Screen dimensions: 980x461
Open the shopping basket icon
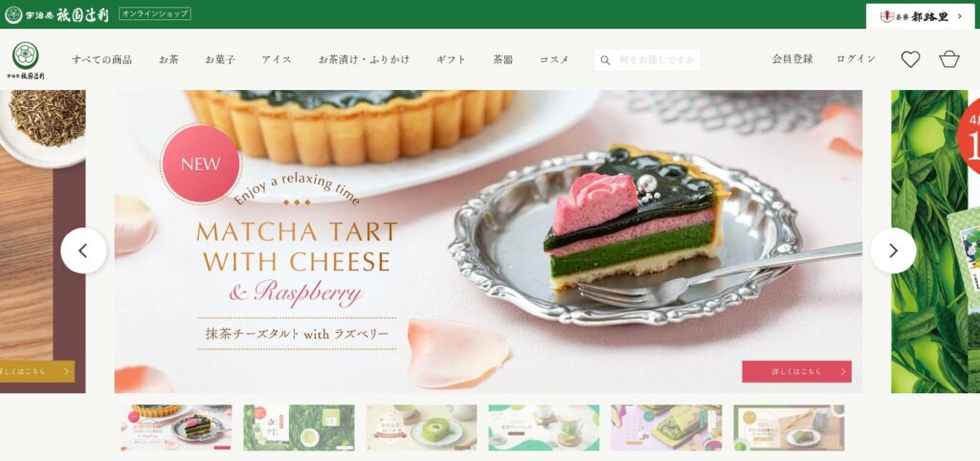[949, 59]
